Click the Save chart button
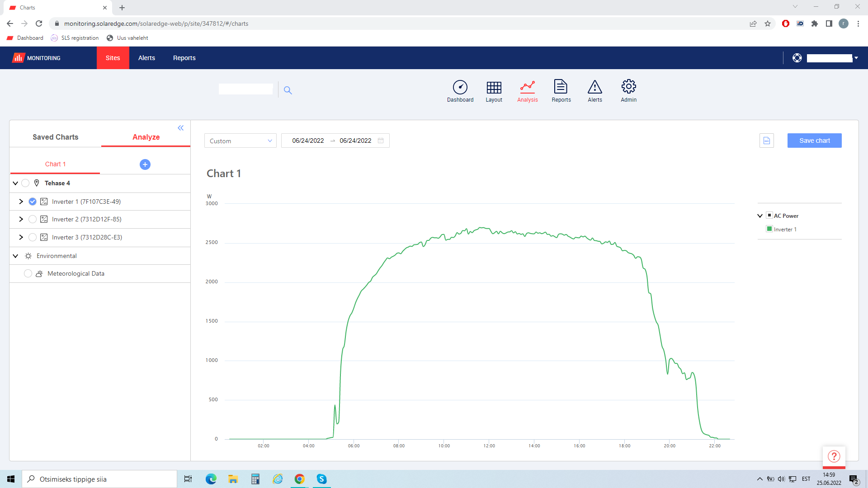 [814, 141]
